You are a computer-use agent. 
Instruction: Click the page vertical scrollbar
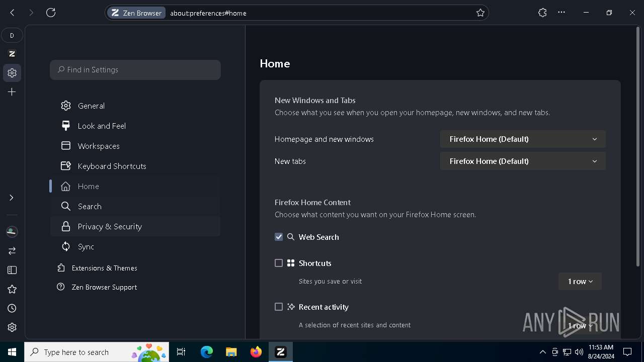click(638, 147)
